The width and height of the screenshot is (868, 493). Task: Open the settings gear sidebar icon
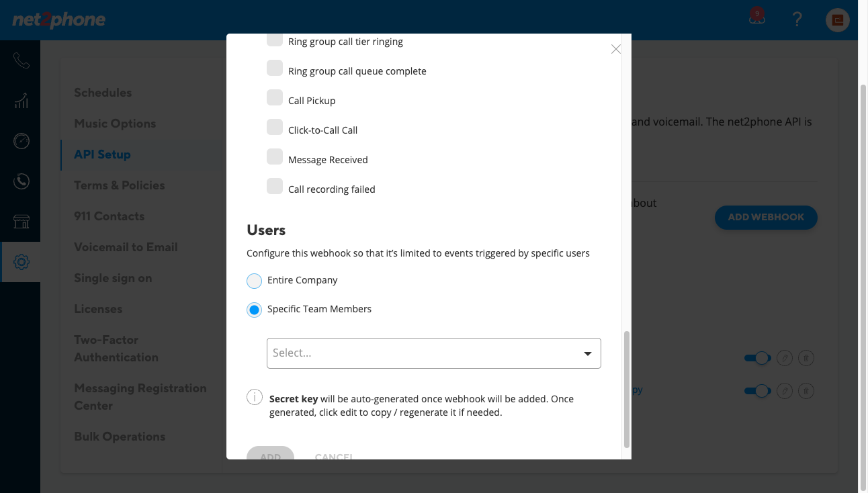pyautogui.click(x=21, y=262)
